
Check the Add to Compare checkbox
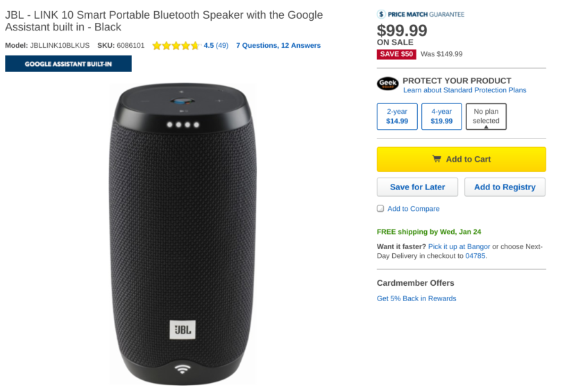380,208
